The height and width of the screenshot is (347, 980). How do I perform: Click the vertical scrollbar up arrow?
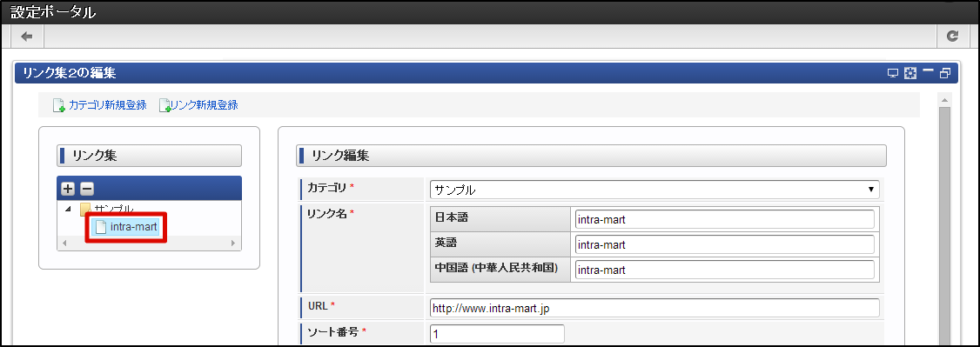(x=944, y=100)
